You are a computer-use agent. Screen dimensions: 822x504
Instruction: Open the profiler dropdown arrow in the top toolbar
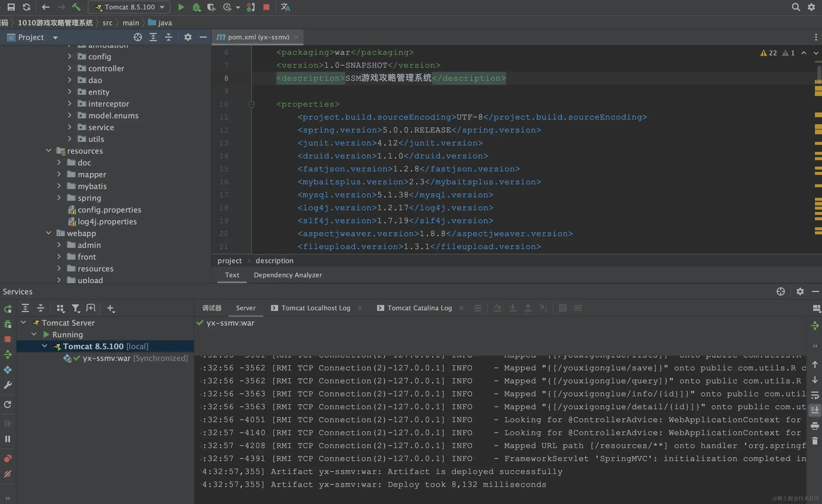pos(238,7)
